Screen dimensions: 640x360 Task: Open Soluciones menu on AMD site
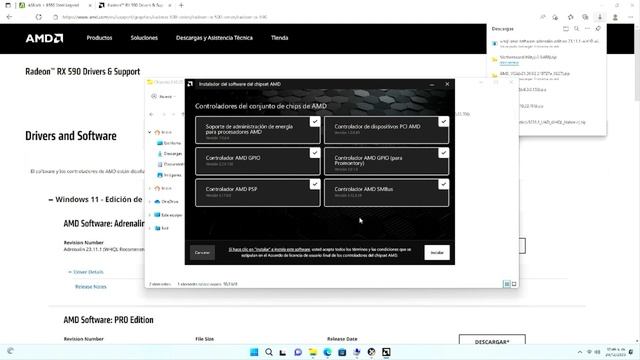(144, 38)
